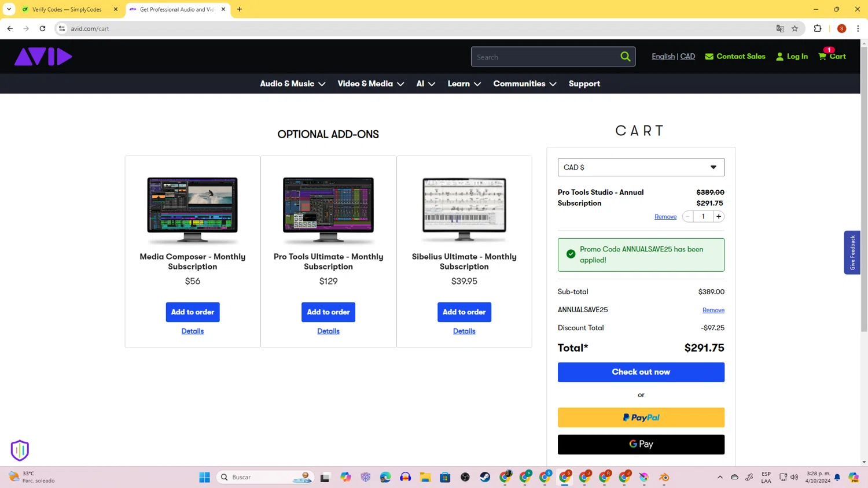Pay with Google Pay

(641, 445)
